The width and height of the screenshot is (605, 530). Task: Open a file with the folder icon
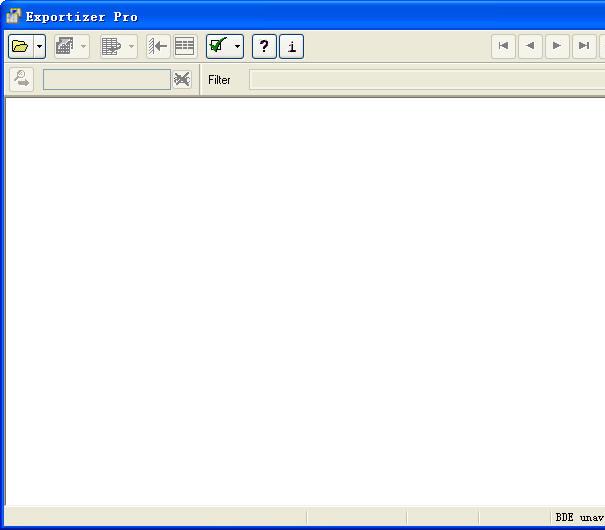coord(20,46)
